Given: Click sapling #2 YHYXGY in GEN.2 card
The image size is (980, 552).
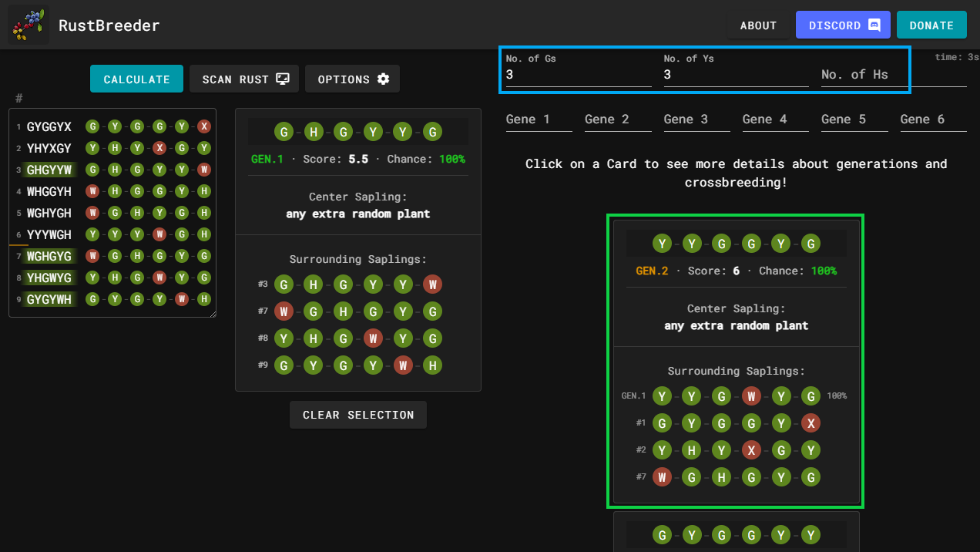Looking at the screenshot, I should point(736,450).
